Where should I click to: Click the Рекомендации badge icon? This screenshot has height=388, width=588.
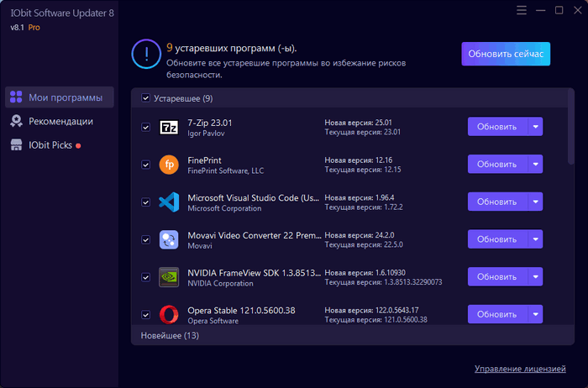tap(16, 121)
